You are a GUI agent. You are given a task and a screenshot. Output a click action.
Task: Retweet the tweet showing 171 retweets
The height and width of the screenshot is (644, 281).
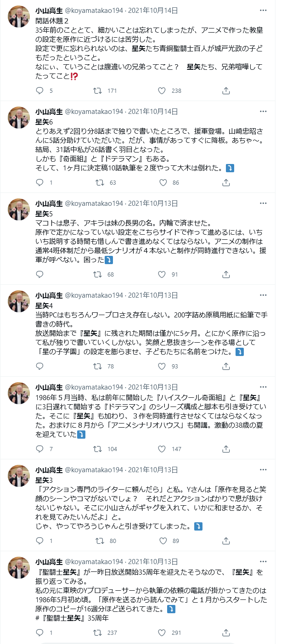[x=97, y=91]
